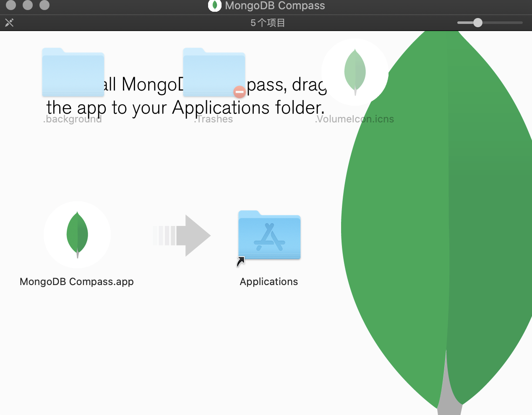Click the '.Trashes' folder name
This screenshot has width=532, height=415.
point(213,119)
